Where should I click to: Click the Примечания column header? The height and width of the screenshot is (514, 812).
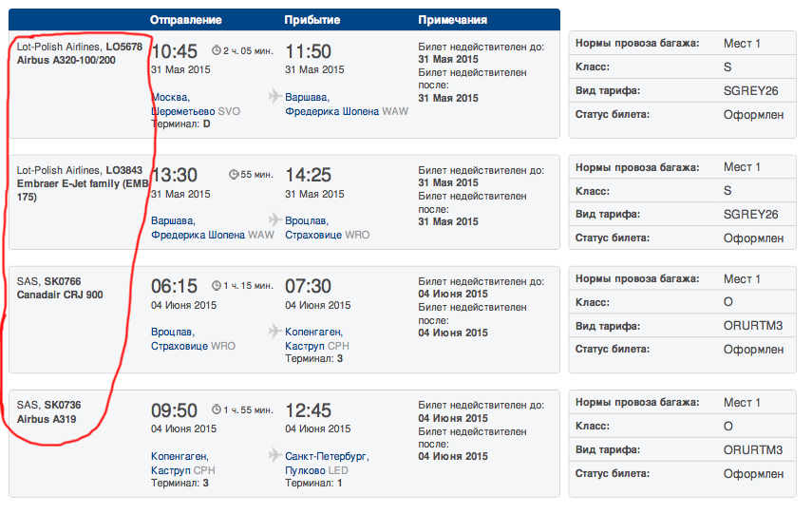pyautogui.click(x=453, y=20)
